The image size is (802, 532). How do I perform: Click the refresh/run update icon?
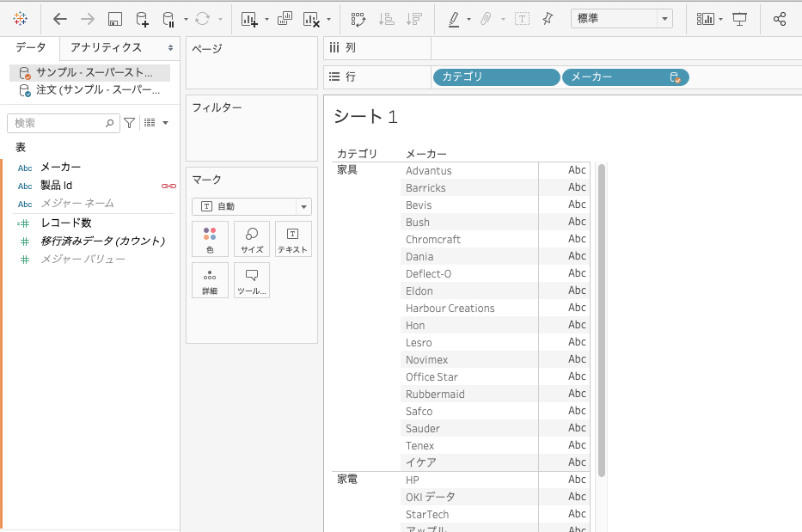(203, 19)
